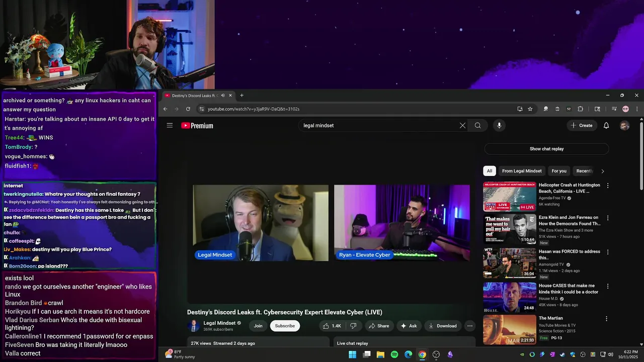
Task: View site information icon in address bar
Action: click(x=201, y=109)
